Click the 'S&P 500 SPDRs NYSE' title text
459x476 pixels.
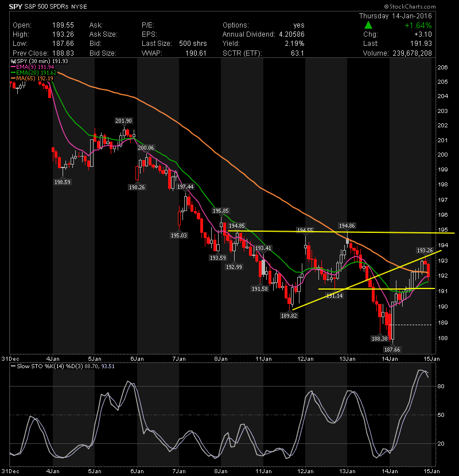pyautogui.click(x=56, y=6)
